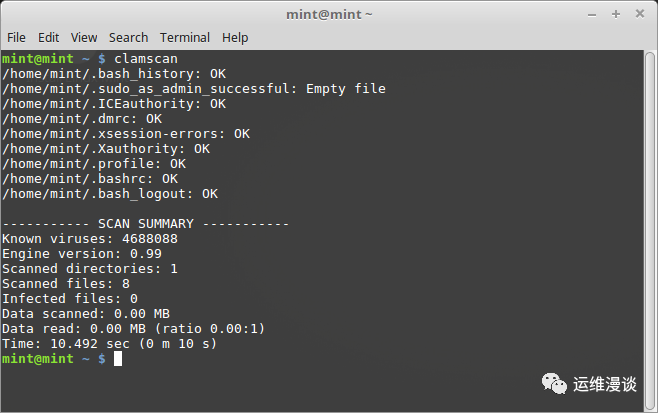Image resolution: width=658 pixels, height=413 pixels.
Task: Maximize the terminal window with plus icon
Action: (616, 14)
